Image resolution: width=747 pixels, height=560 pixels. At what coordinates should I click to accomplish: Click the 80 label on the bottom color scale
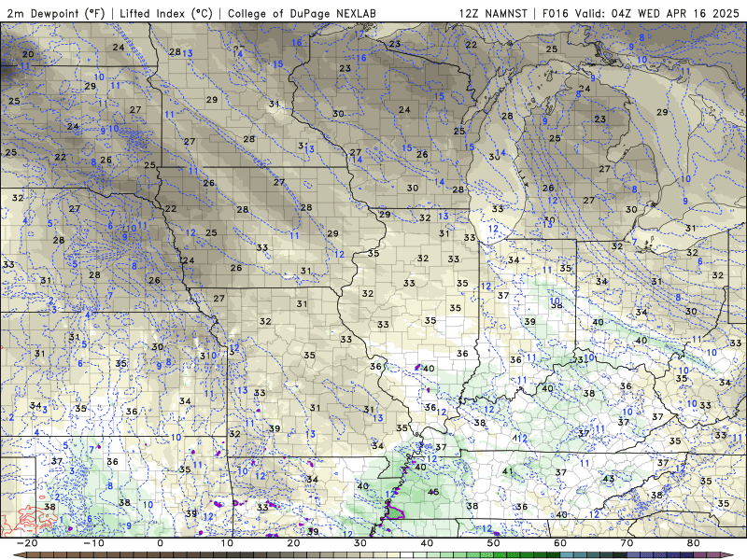pos(694,543)
